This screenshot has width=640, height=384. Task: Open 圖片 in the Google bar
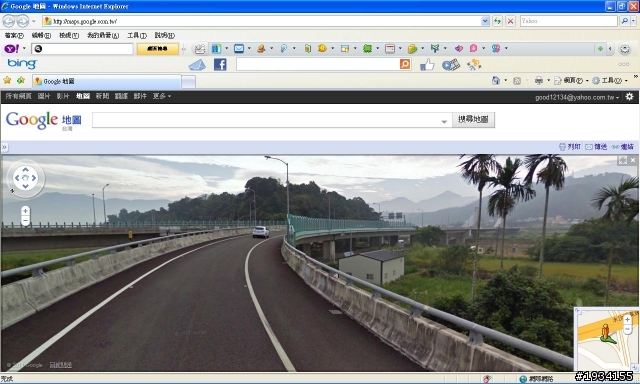[44, 96]
